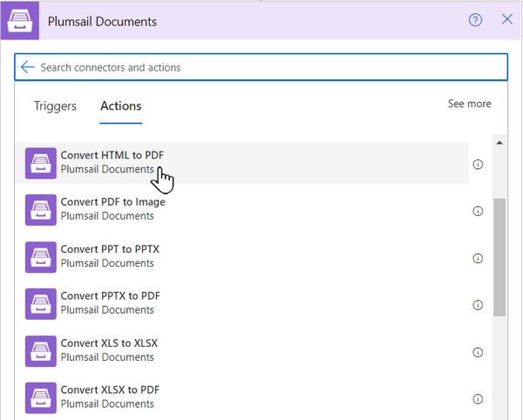Click the actions list scrollbar thumb
This screenshot has width=523, height=420.
[499, 257]
